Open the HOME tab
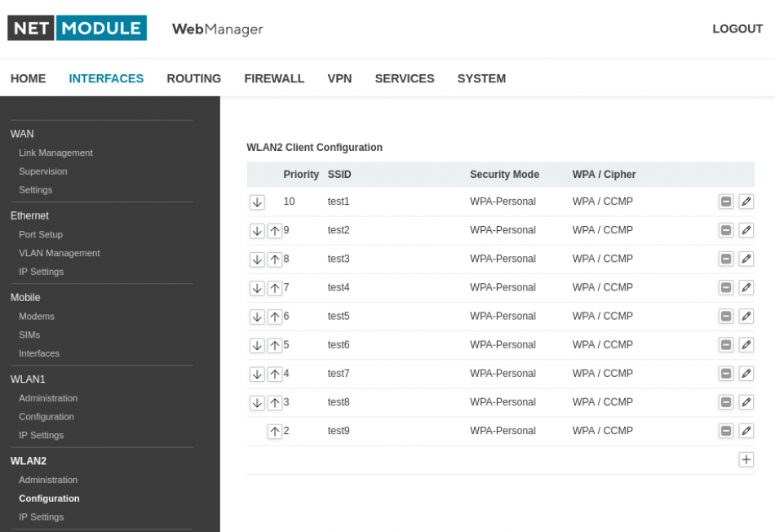 (x=29, y=78)
